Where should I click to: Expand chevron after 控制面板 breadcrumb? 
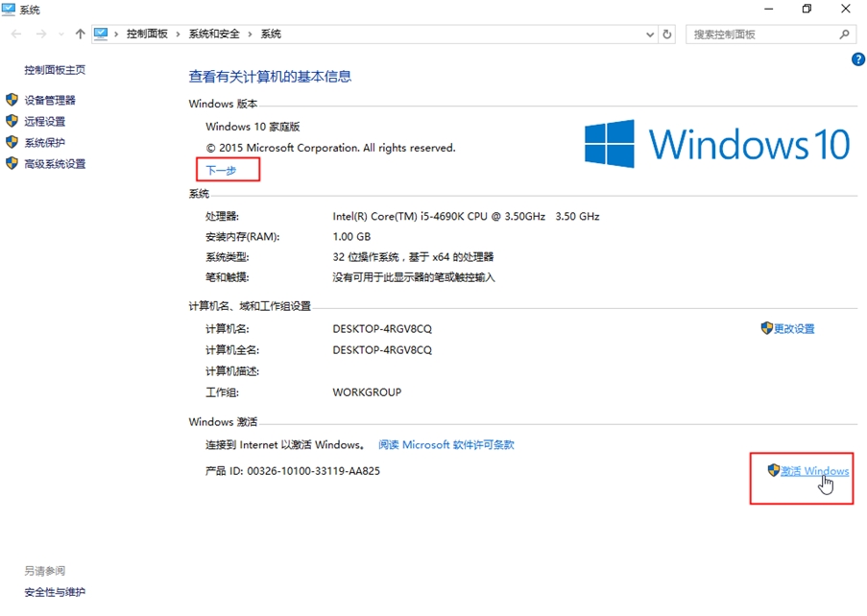point(178,35)
